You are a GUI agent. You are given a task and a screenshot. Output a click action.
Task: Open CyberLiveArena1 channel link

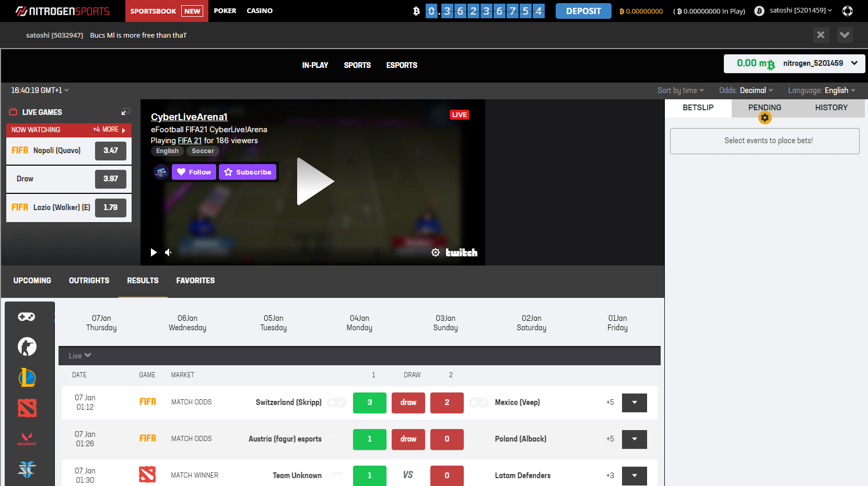coord(189,117)
